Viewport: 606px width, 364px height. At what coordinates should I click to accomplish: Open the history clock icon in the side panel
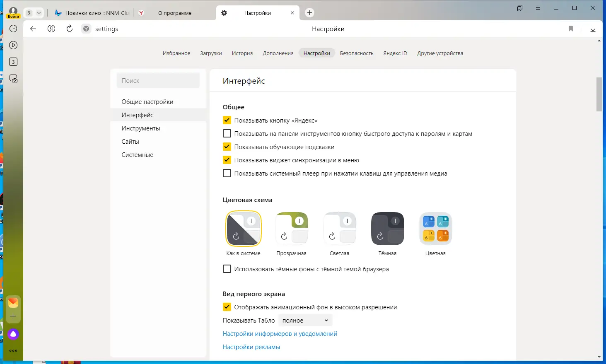[x=13, y=29]
